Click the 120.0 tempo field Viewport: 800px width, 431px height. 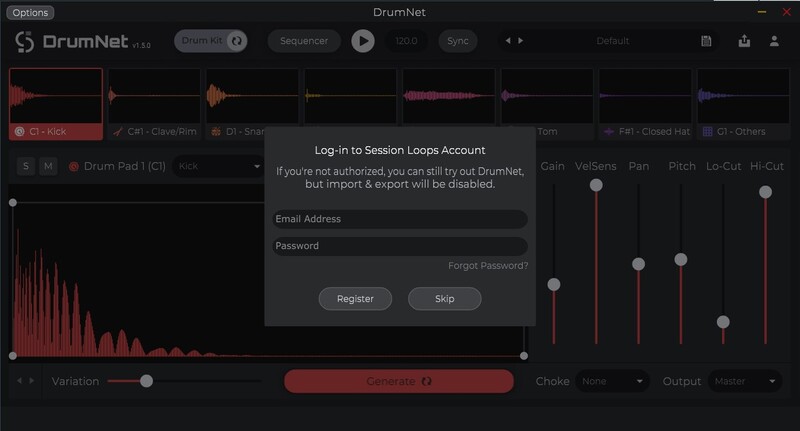click(406, 41)
